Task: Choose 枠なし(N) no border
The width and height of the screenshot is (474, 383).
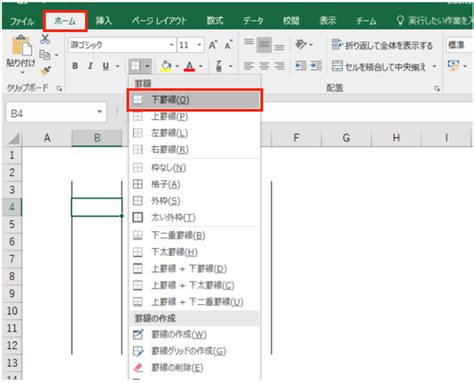Action: (195, 167)
